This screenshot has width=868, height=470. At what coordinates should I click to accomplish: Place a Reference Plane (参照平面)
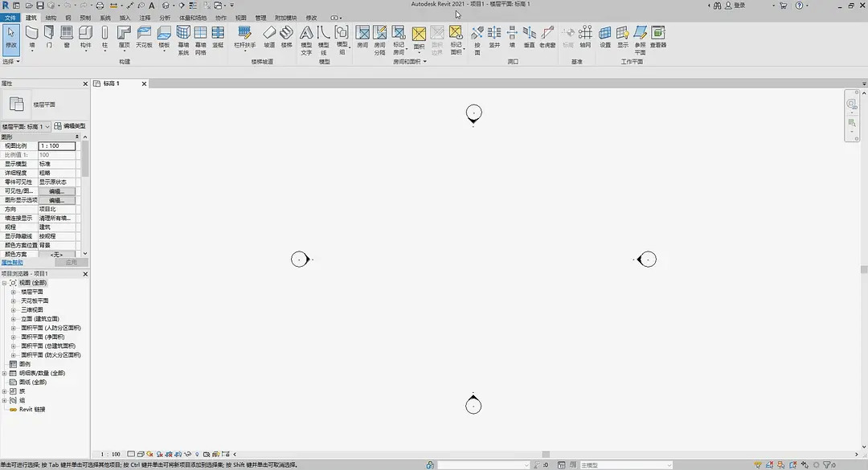tap(639, 35)
